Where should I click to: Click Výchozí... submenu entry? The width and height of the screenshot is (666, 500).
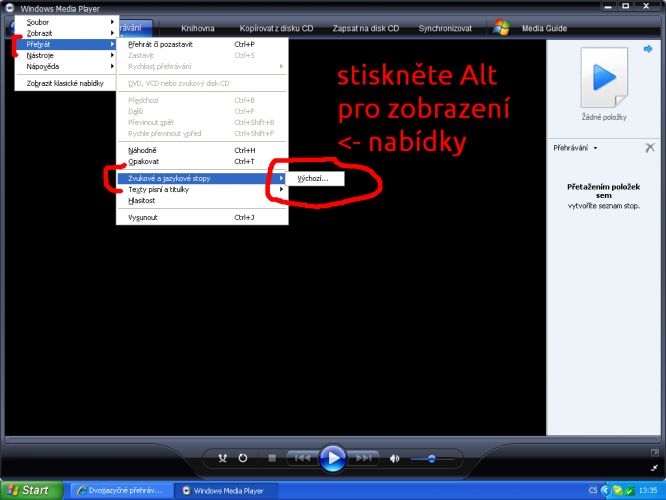[x=314, y=178]
